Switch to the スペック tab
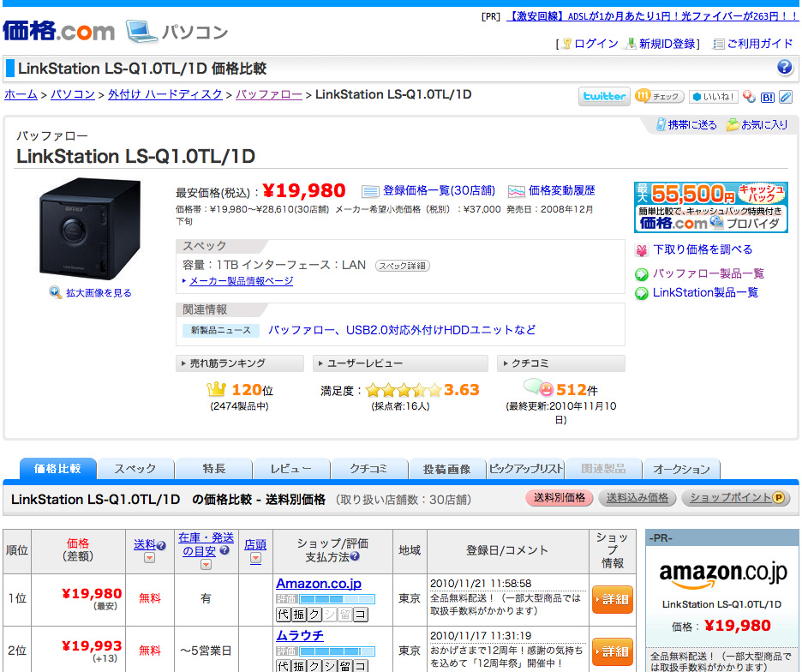The image size is (802, 672). [135, 469]
